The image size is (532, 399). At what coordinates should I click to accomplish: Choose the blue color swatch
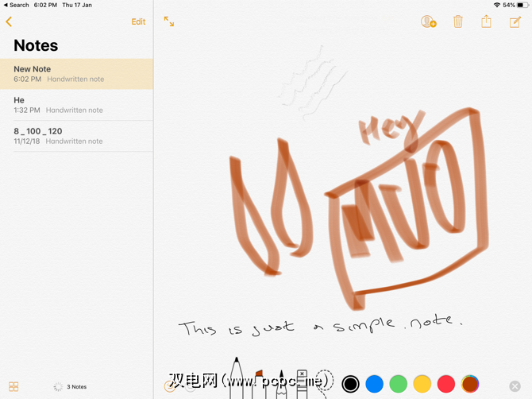pos(375,385)
